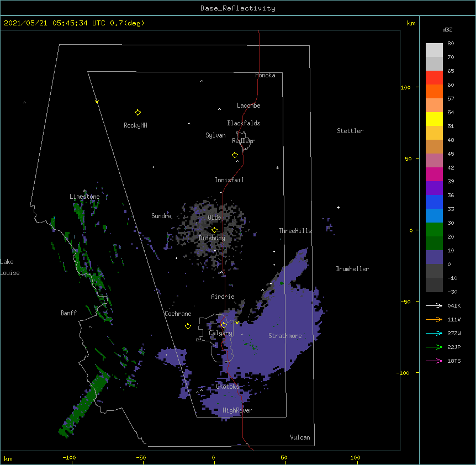Click the Olds label
The height and width of the screenshot is (465, 476).
(x=214, y=218)
